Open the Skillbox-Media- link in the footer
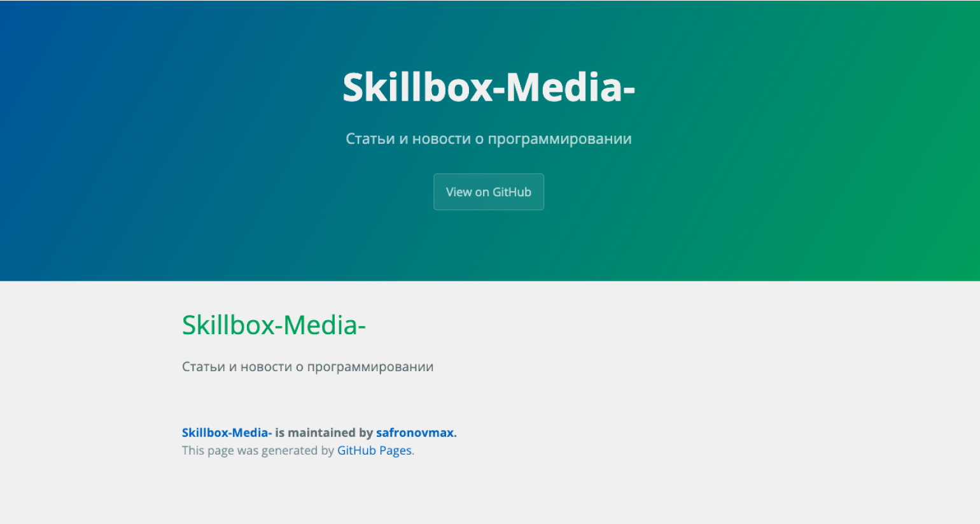 click(x=227, y=432)
